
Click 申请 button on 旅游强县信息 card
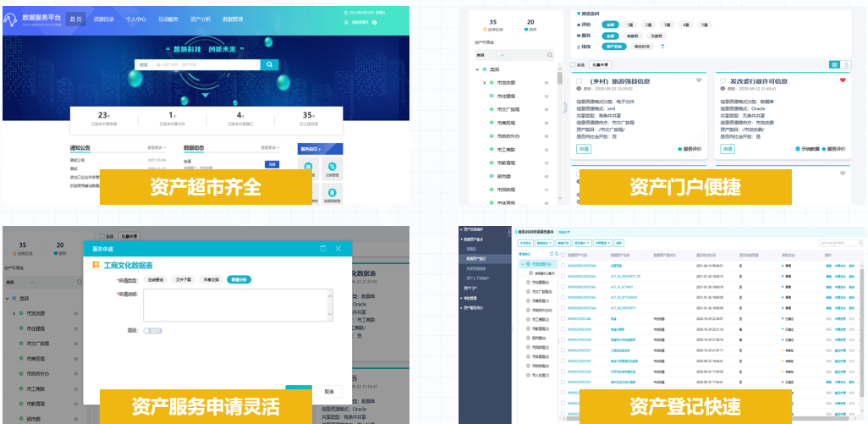(584, 149)
